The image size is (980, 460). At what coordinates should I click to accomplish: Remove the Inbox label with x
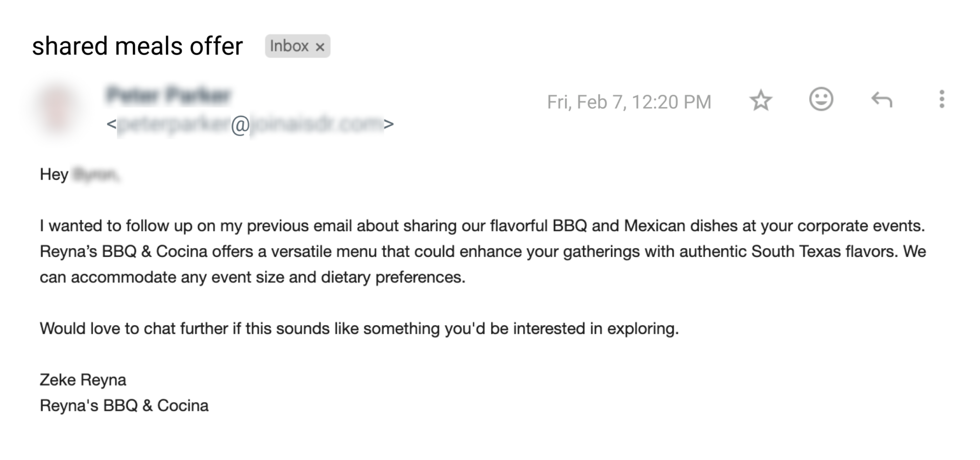coord(320,47)
